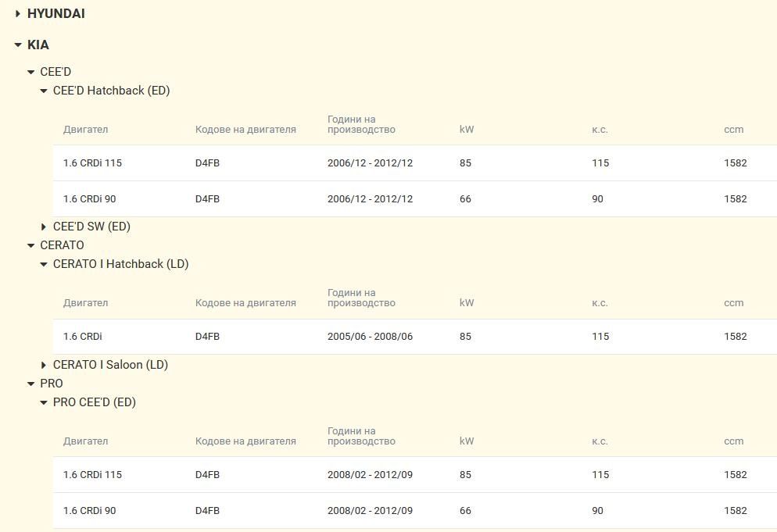Image resolution: width=777 pixels, height=532 pixels.
Task: Click 1582 in PRO CEE'D 1.6 CRDi 115 row
Action: pyautogui.click(x=736, y=474)
